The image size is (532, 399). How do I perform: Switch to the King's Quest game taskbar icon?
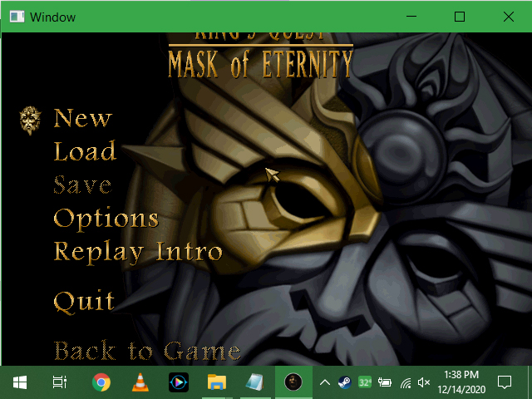coord(293,382)
